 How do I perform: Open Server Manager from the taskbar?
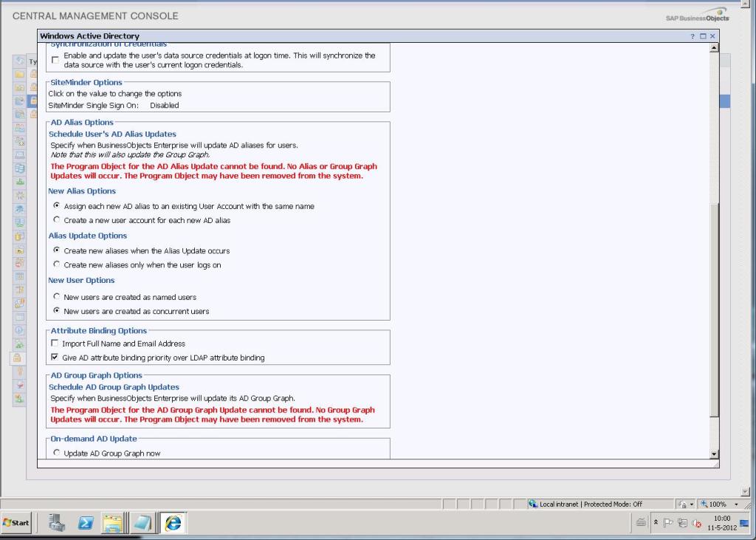coord(56,522)
